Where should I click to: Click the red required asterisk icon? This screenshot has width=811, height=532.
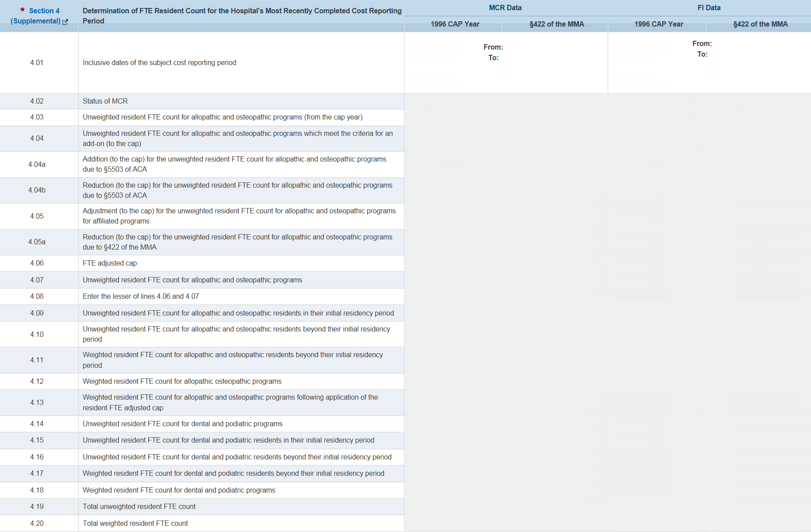tap(22, 10)
